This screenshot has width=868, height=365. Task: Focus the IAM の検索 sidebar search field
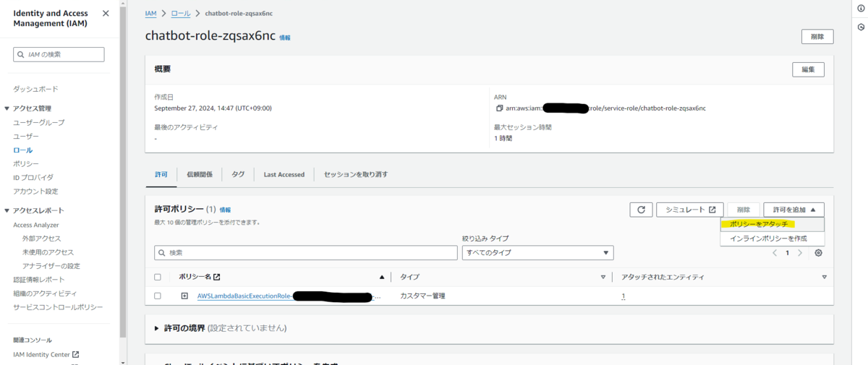(x=59, y=54)
